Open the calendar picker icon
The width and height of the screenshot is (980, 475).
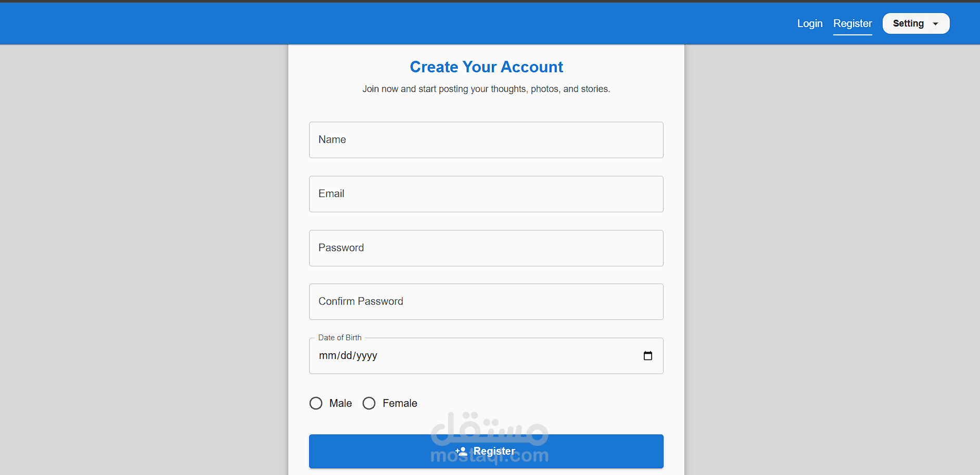647,356
